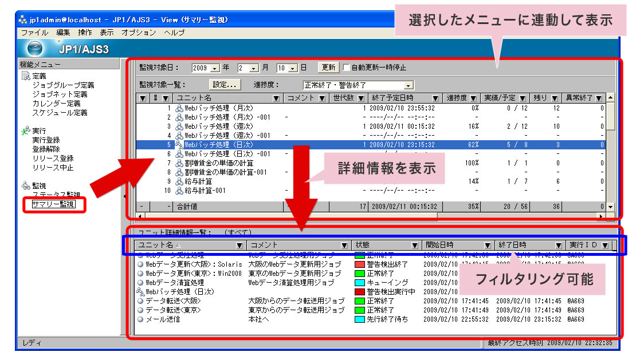Screen dimensions: 636x364
Task: Click job icon beside メール送信
Action: click(x=140, y=319)
